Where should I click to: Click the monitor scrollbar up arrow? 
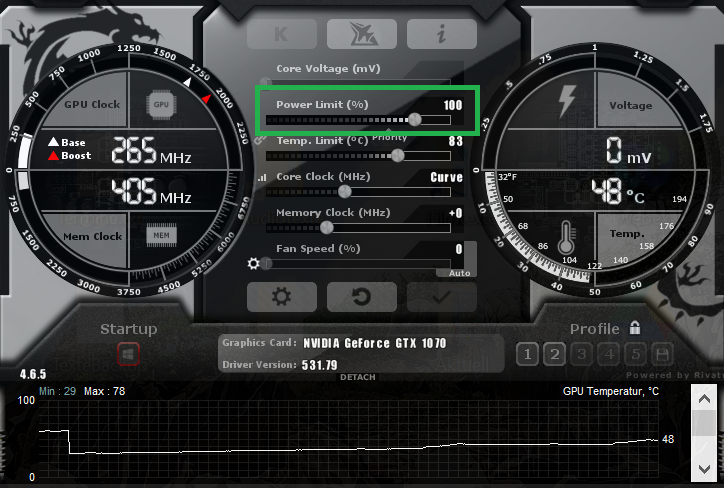point(704,399)
